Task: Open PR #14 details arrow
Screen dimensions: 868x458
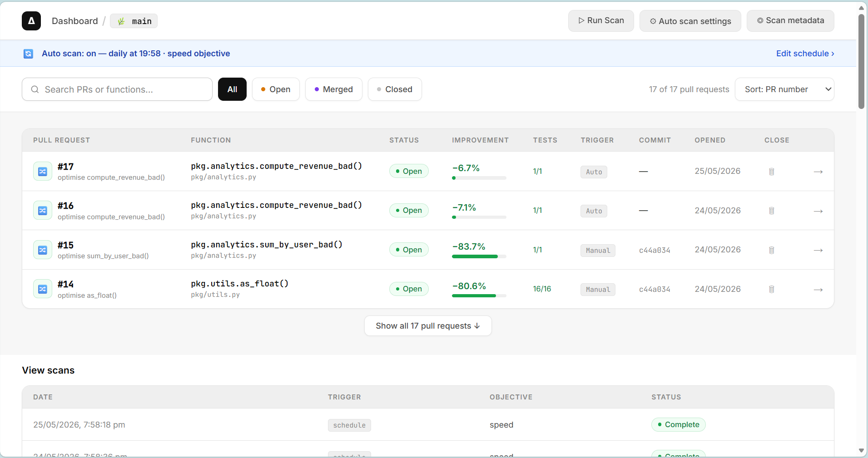Action: (818, 290)
